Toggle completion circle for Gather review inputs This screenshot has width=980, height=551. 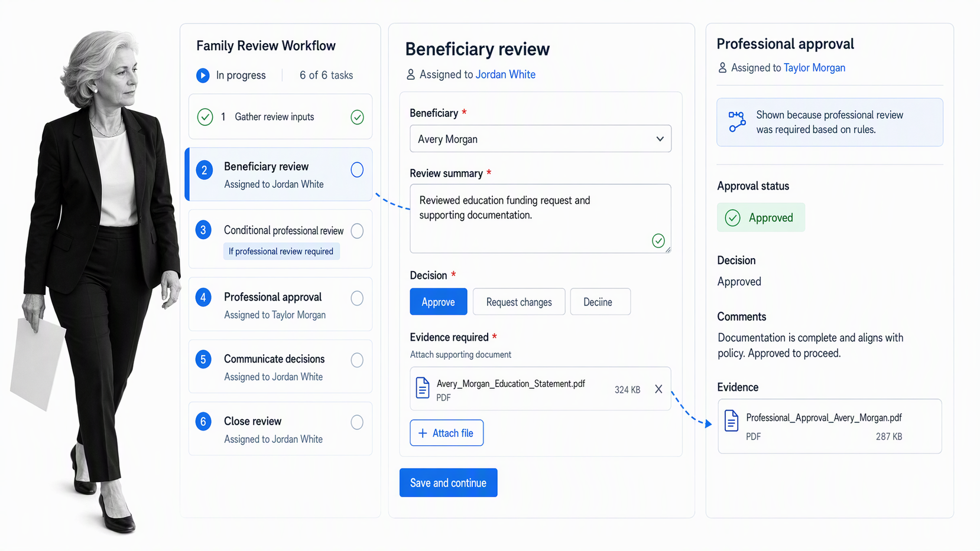click(x=358, y=117)
